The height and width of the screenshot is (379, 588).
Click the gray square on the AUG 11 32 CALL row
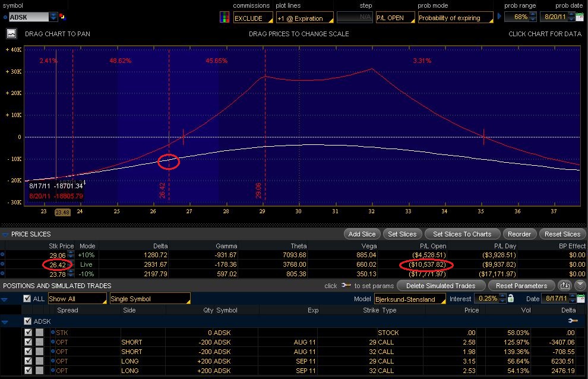point(39,351)
